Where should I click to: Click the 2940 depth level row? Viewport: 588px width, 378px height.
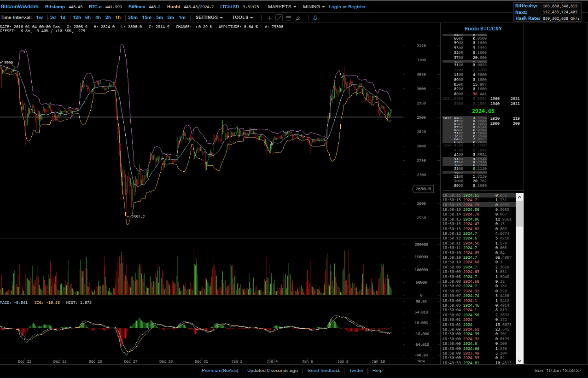click(505, 104)
